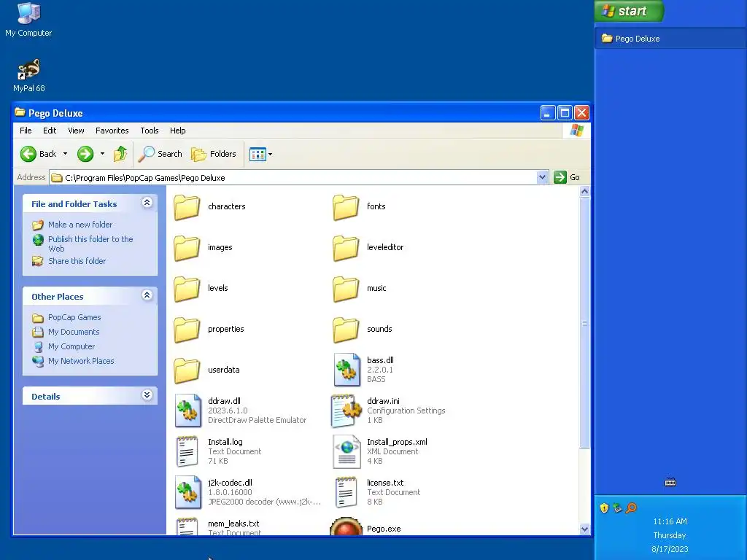The width and height of the screenshot is (747, 560).
Task: Click the Go button beside address bar
Action: (x=567, y=178)
